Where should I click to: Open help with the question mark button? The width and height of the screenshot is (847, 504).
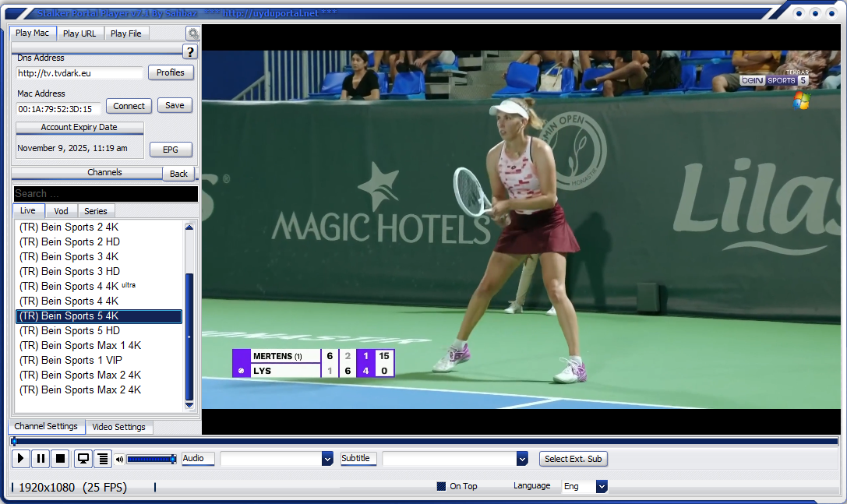coord(189,52)
